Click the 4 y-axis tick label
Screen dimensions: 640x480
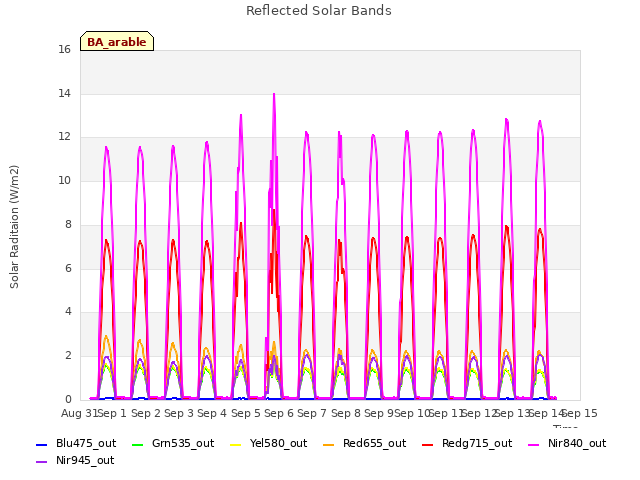68,312
